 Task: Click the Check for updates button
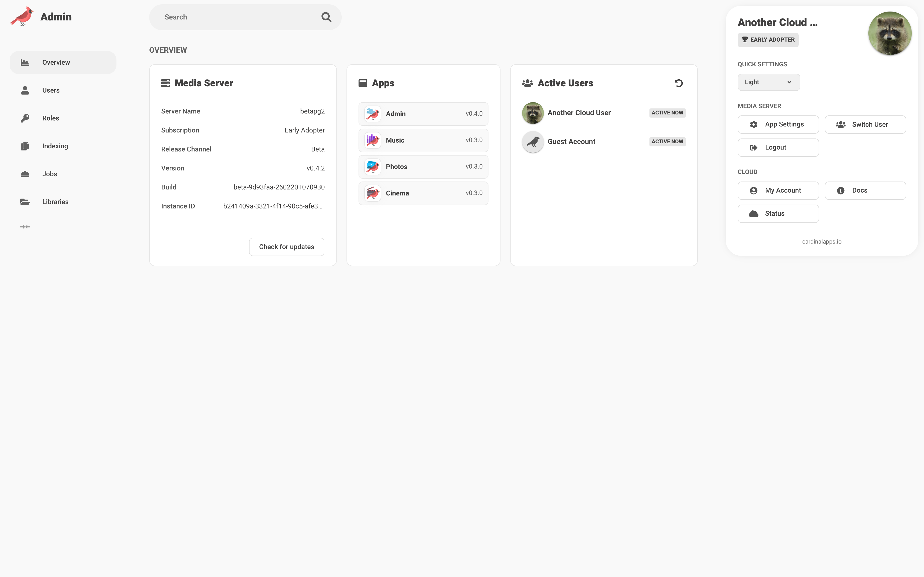click(x=286, y=247)
